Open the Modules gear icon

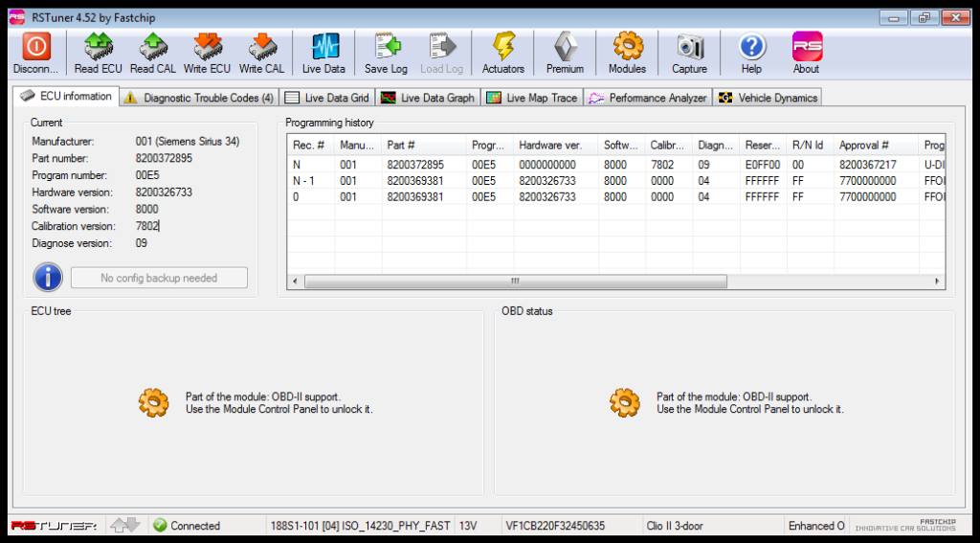628,47
